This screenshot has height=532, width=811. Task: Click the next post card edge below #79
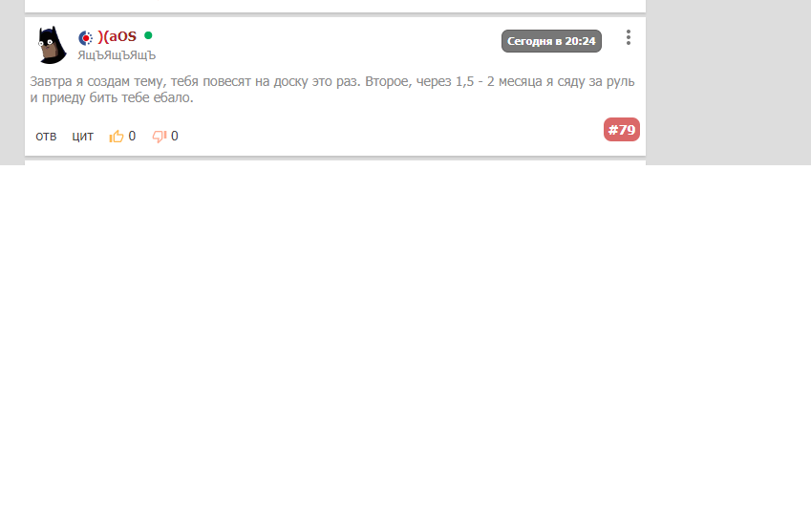pos(335,163)
